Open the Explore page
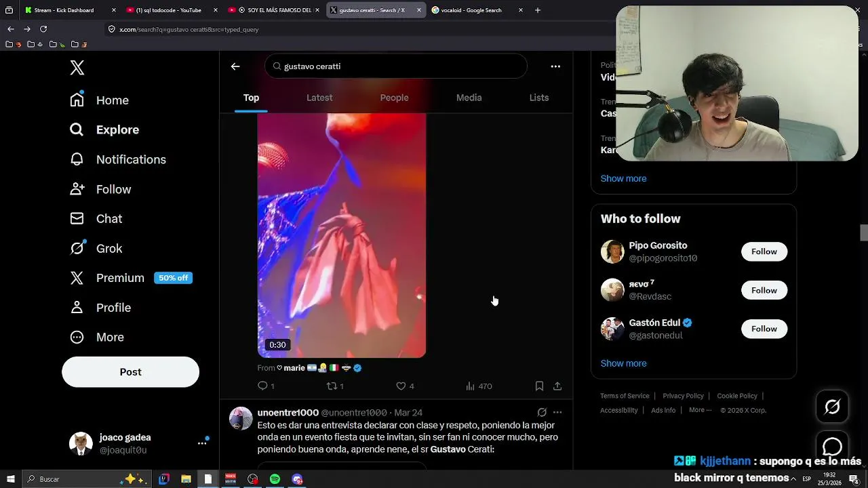 pos(104,129)
